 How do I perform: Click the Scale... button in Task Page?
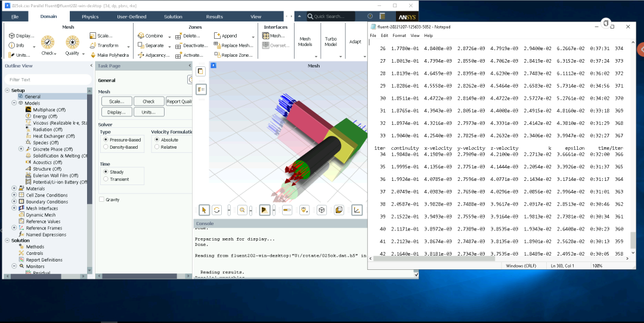click(x=117, y=101)
